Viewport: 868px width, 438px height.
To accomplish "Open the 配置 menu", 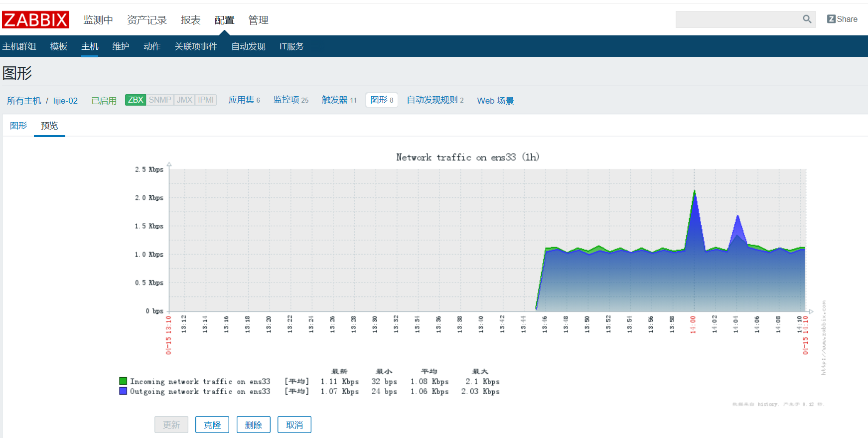I will [224, 20].
